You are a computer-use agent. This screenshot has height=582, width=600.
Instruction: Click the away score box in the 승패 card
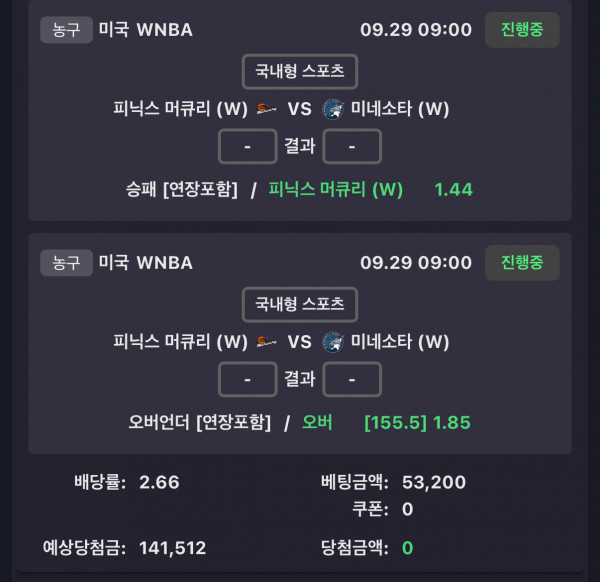tap(352, 146)
